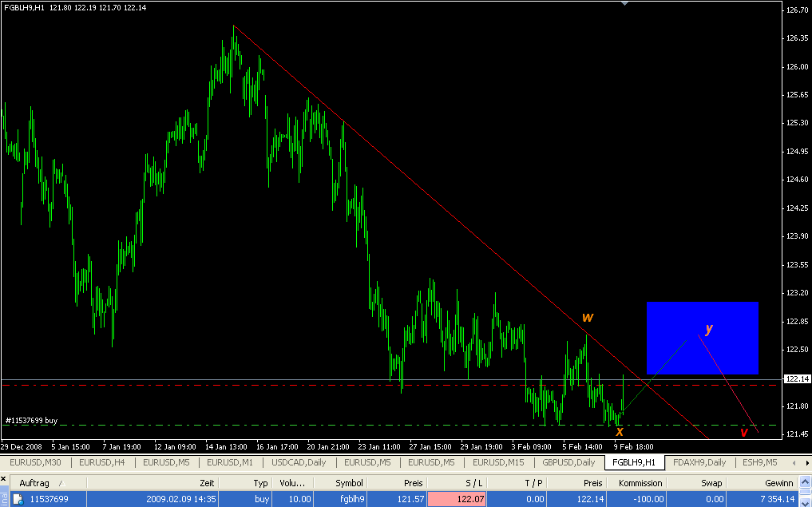Select the blue rectangle object on chart
This screenshot has width=812, height=507.
click(702, 338)
